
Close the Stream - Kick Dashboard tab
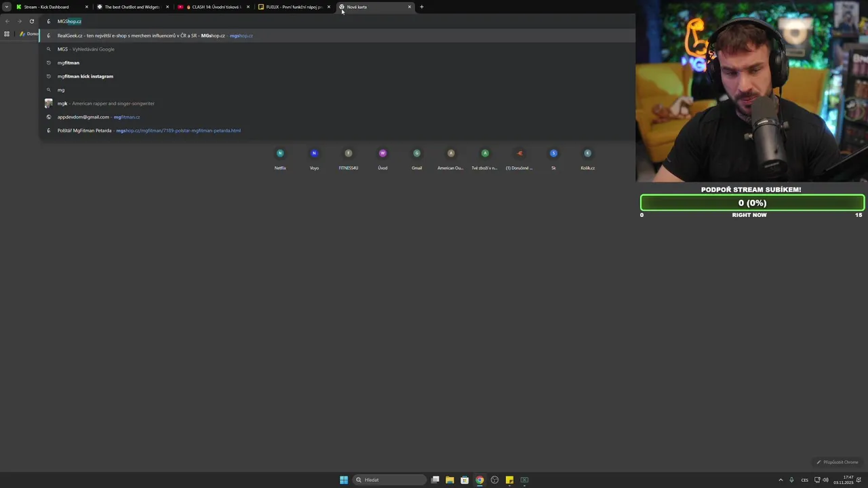87,7
